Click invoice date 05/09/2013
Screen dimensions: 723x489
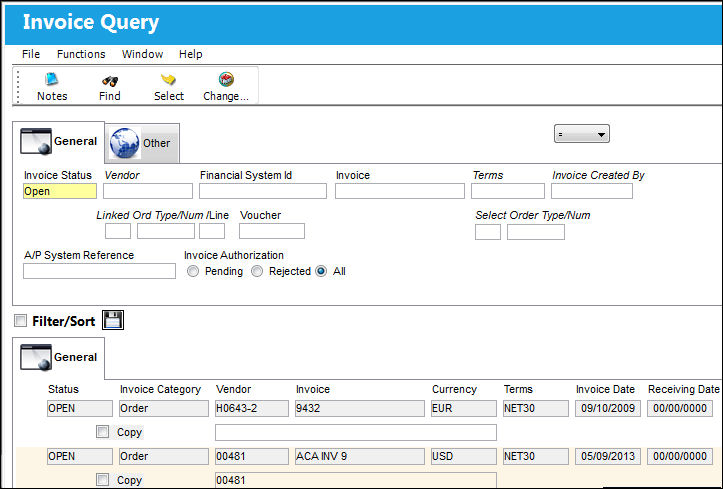coord(608,456)
